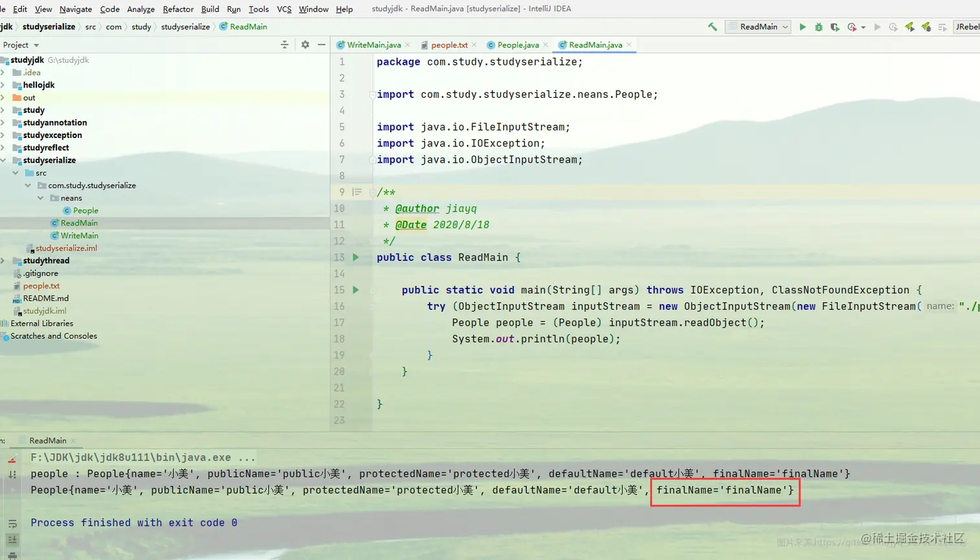Open the profiler options dropdown arrow
Viewport: 980px width, 560px height.
click(863, 27)
